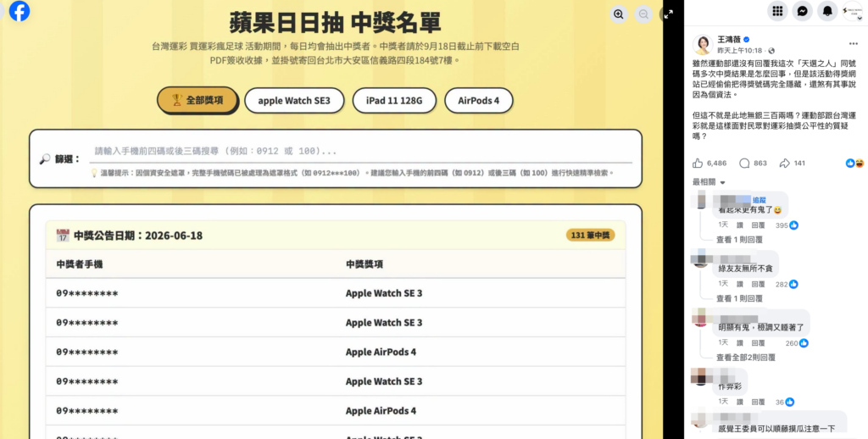Image resolution: width=868 pixels, height=439 pixels.
Task: Open the post timestamp 昨天上午10:18
Action: coord(740,50)
